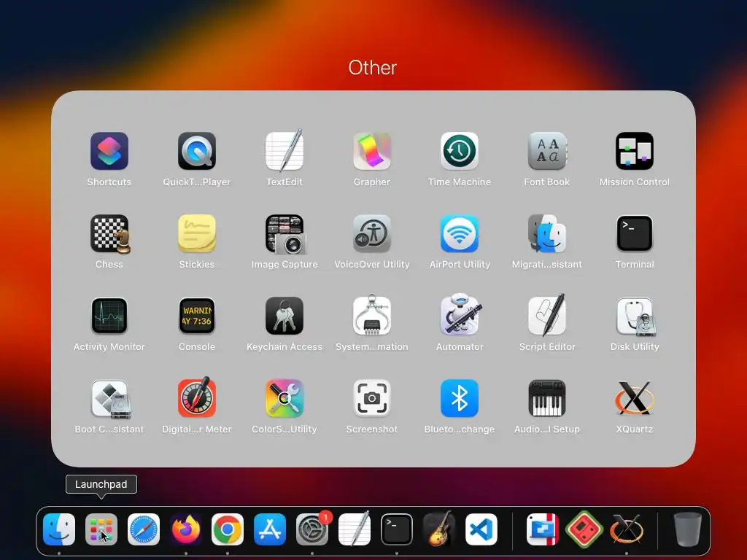Open Stickies
The width and height of the screenshot is (747, 560).
coord(197,234)
